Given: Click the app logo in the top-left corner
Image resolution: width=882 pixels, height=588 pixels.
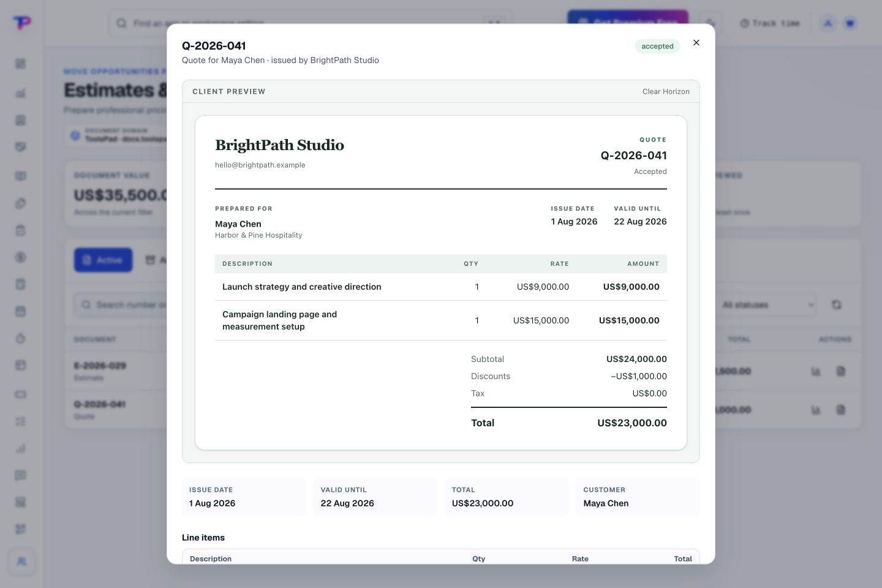Looking at the screenshot, I should click(x=21, y=23).
